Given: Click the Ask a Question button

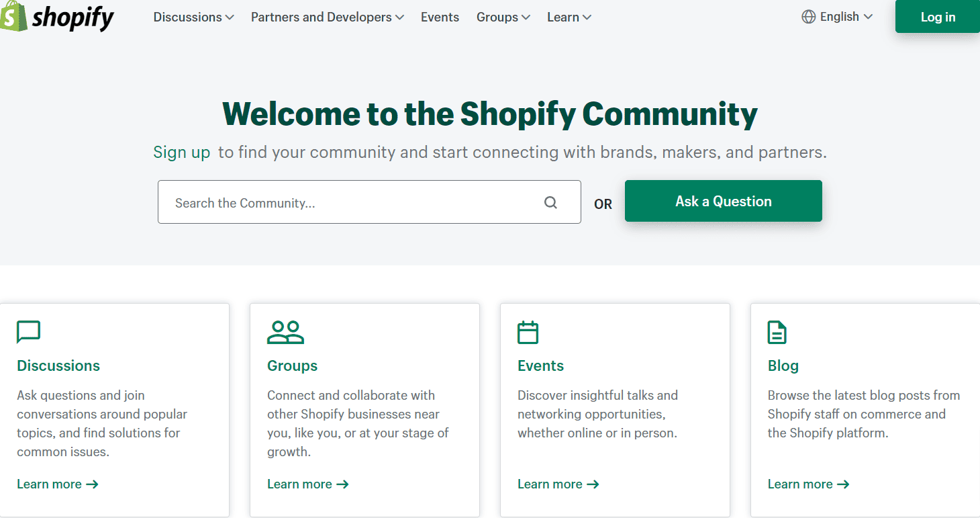Looking at the screenshot, I should (723, 200).
